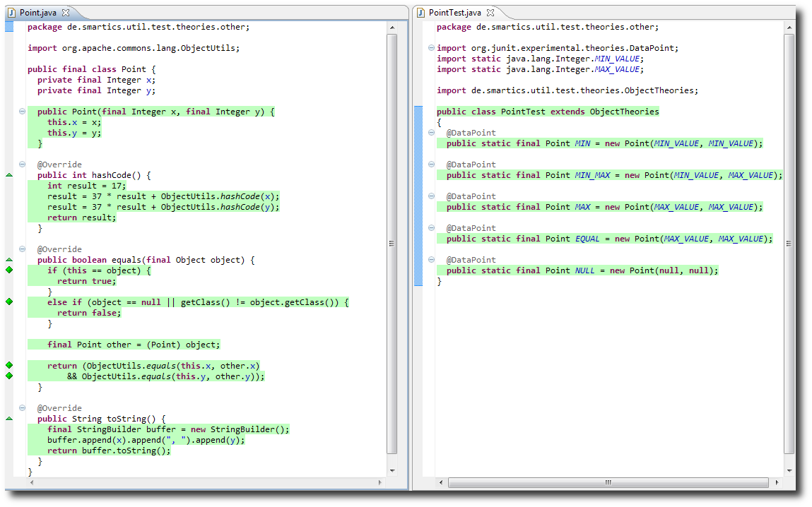
Task: Click the horizontal scrollbar in PointTest.java editor
Action: click(x=608, y=482)
